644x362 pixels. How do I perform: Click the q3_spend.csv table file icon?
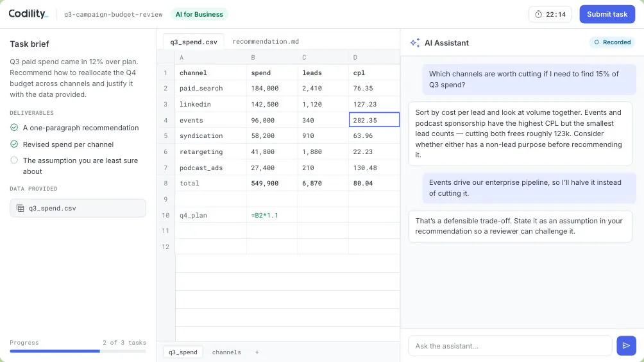(x=20, y=208)
